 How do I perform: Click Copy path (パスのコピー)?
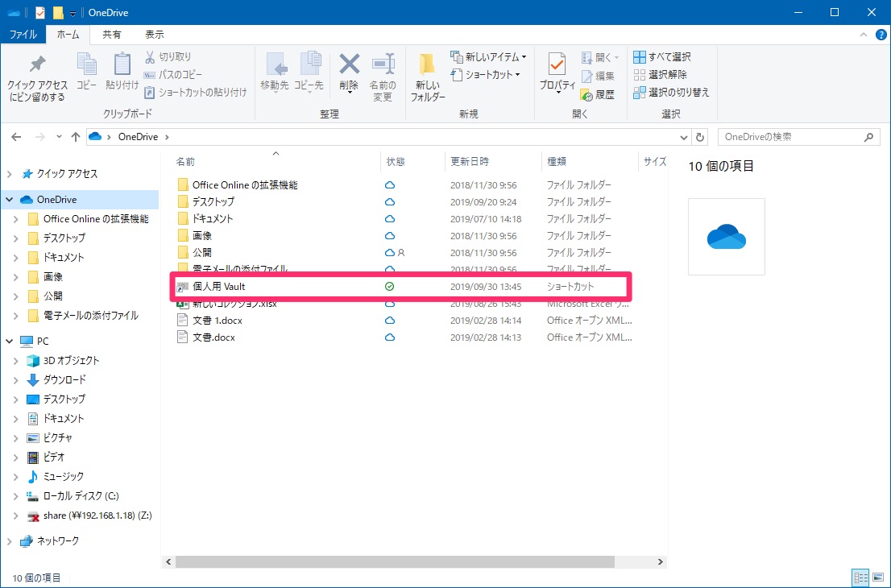click(173, 74)
